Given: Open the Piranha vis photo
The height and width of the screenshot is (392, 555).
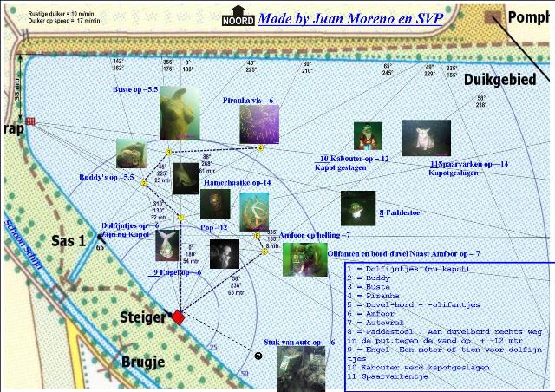Looking at the screenshot, I should (x=258, y=124).
